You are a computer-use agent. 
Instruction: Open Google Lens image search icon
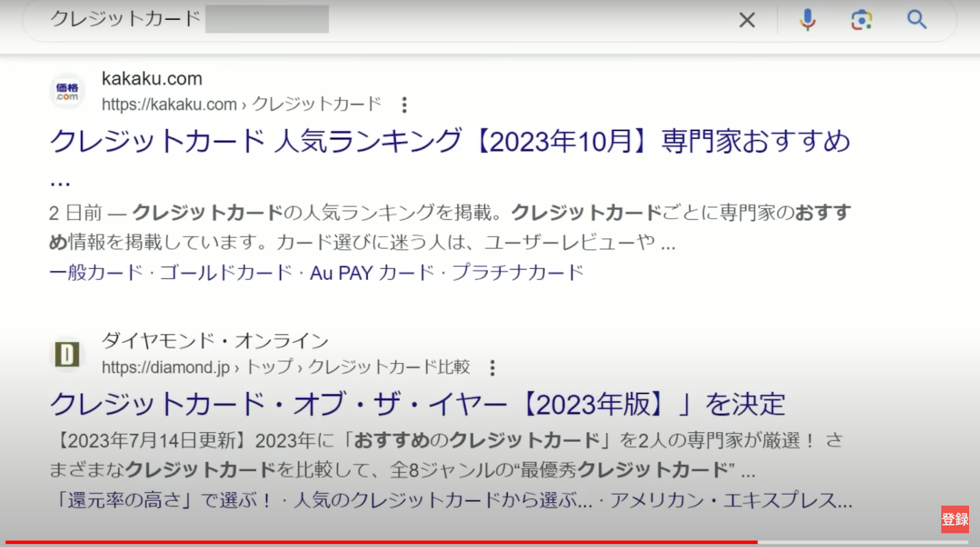tap(861, 20)
